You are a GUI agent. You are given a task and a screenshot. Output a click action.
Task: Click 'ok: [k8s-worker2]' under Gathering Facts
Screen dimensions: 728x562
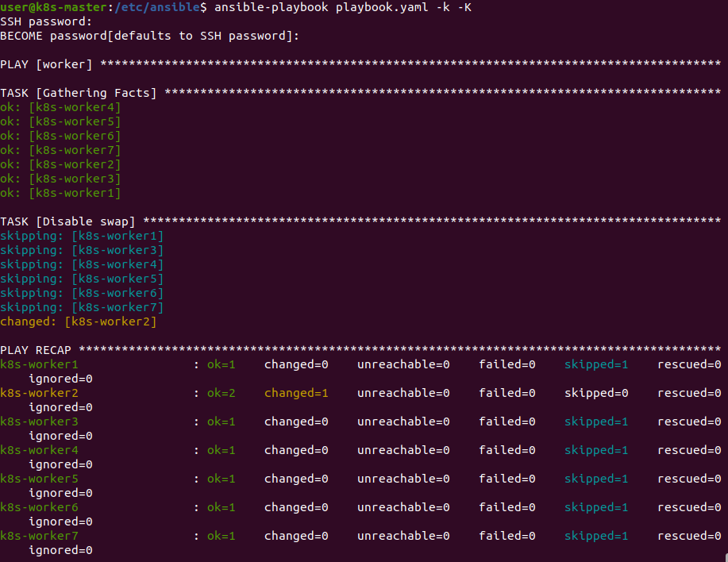(x=60, y=164)
